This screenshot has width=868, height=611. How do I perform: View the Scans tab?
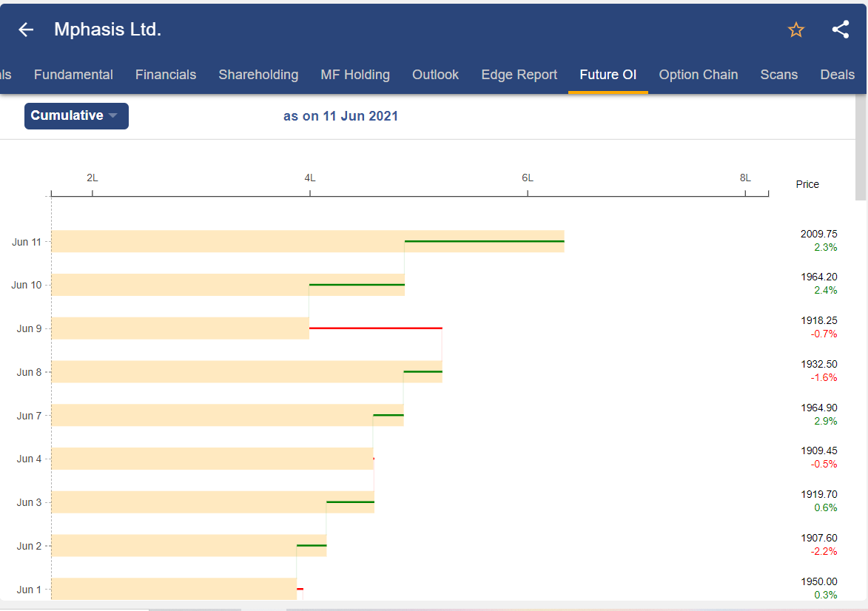[778, 75]
